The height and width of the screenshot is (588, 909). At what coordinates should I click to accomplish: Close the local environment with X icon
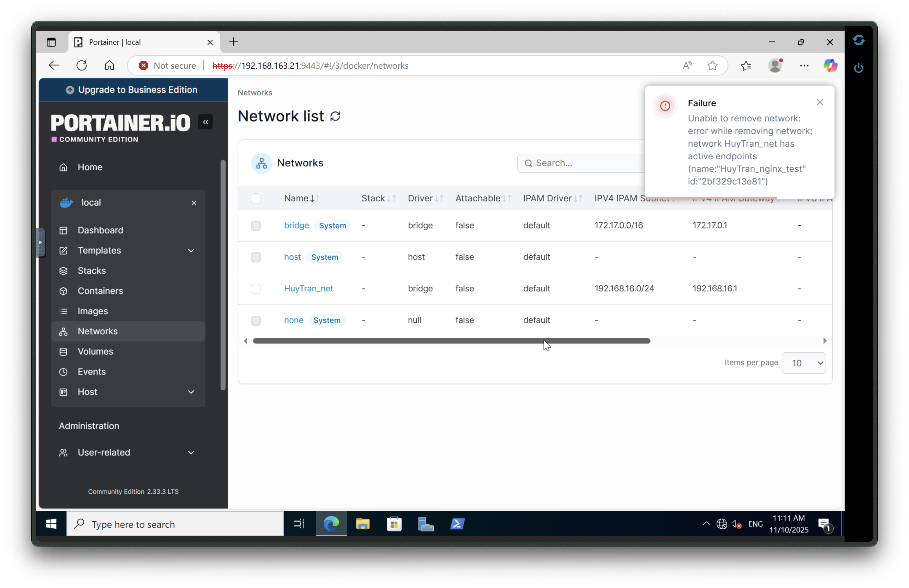194,203
